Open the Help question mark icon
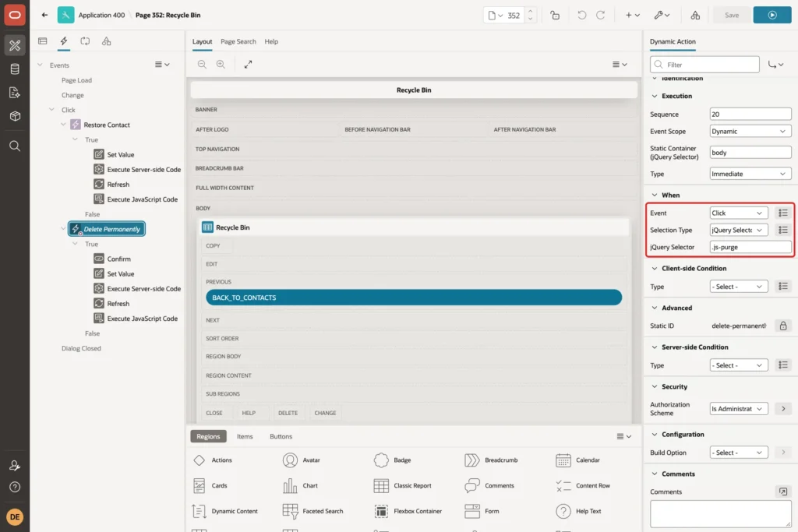Viewport: 798px width, 532px height. tap(15, 488)
